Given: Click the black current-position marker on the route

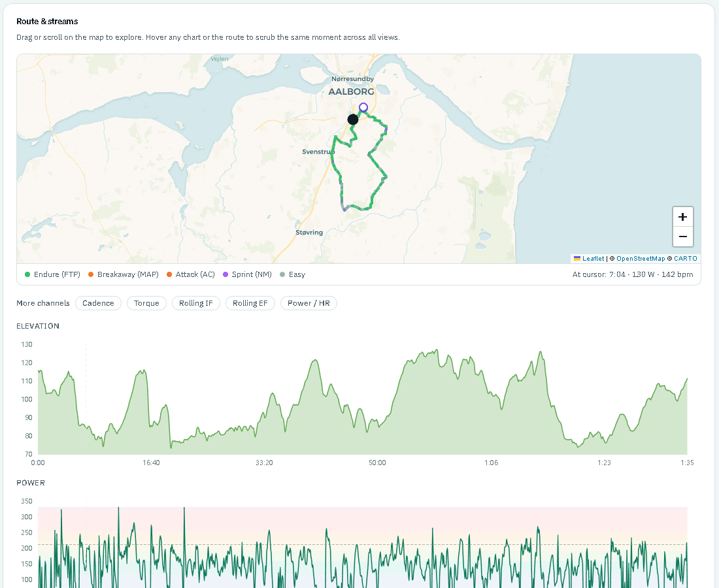Looking at the screenshot, I should [352, 120].
